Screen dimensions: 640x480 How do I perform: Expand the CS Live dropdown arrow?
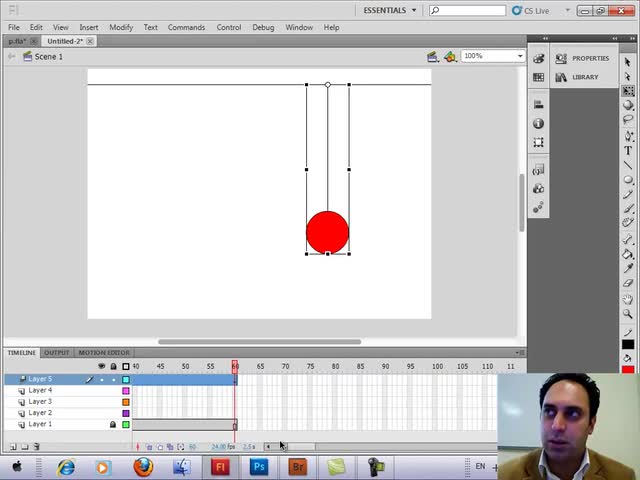point(567,10)
